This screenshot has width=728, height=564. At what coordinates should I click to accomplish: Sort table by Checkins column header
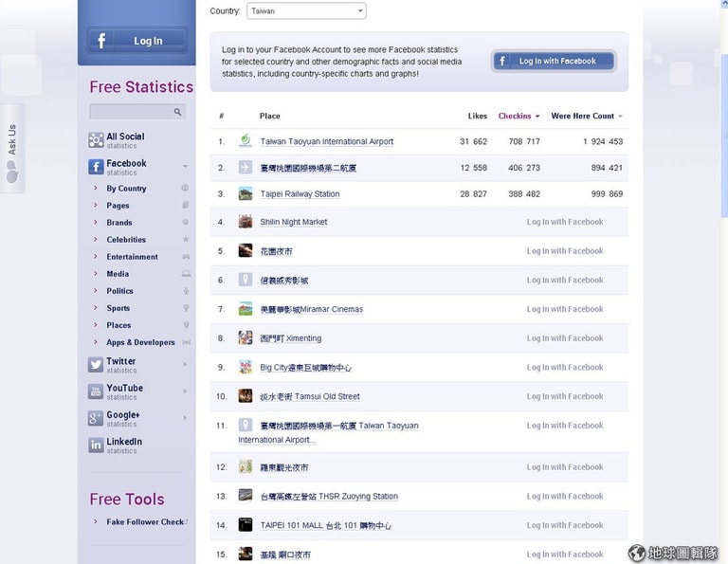pyautogui.click(x=519, y=116)
